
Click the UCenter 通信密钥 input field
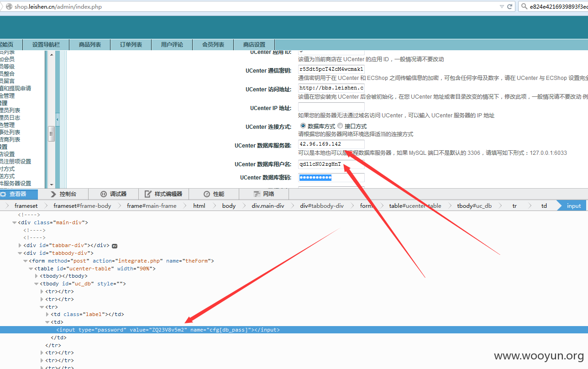coord(331,69)
